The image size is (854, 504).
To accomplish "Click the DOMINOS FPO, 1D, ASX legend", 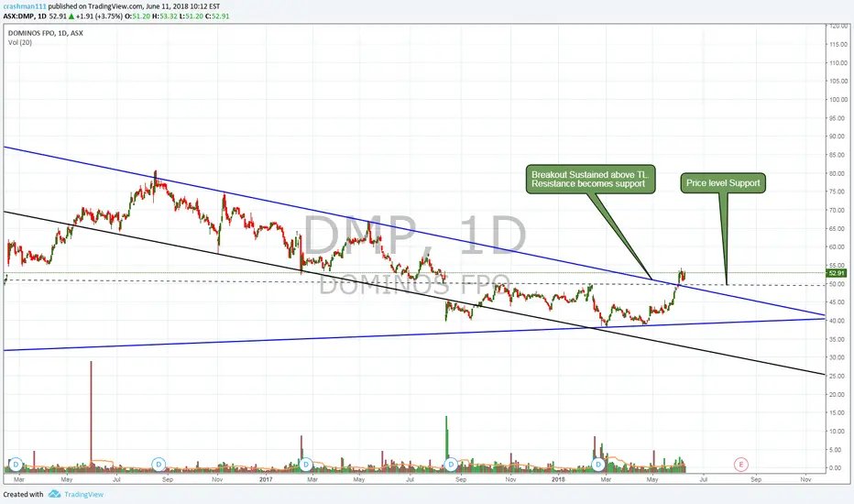I will [x=45, y=33].
